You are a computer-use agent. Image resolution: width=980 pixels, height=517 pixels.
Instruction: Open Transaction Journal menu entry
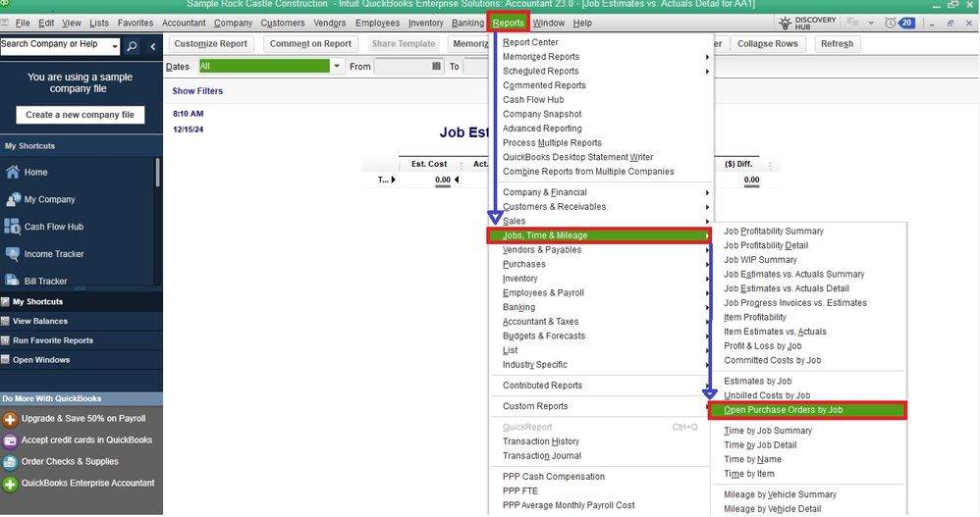tap(542, 456)
